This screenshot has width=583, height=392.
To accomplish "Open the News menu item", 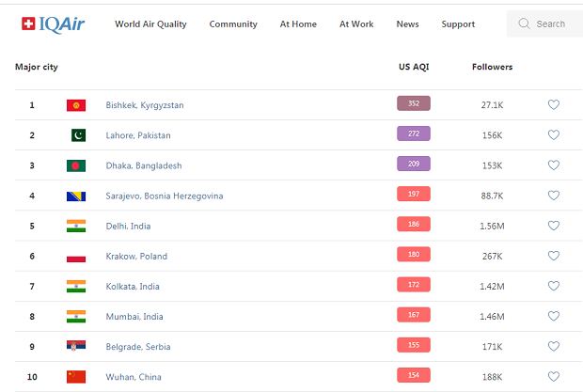I will 407,24.
